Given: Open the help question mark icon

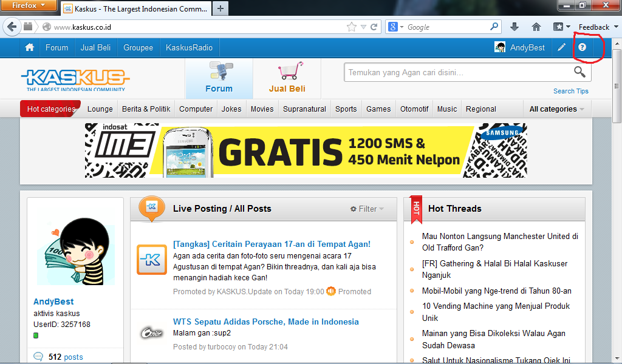Looking at the screenshot, I should (582, 47).
